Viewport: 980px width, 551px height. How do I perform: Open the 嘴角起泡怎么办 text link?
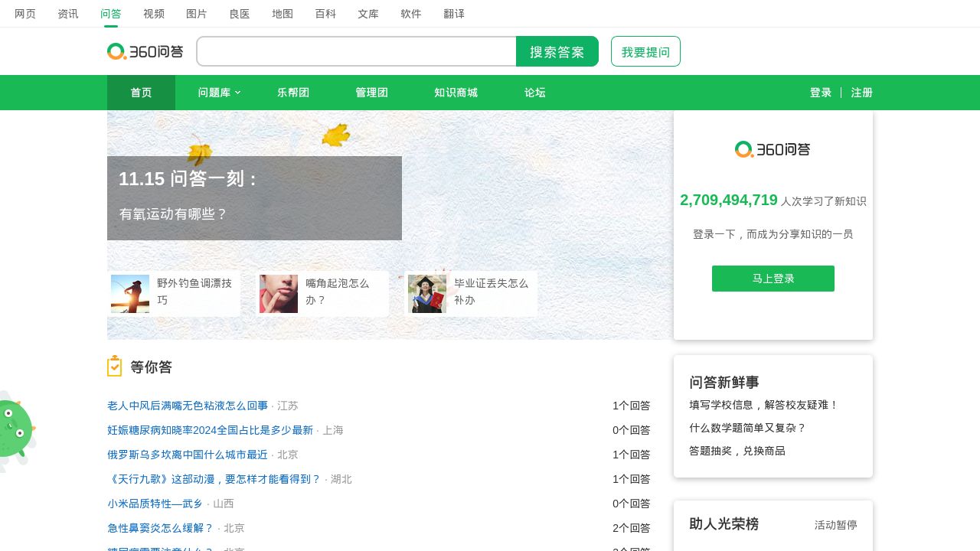tap(338, 292)
